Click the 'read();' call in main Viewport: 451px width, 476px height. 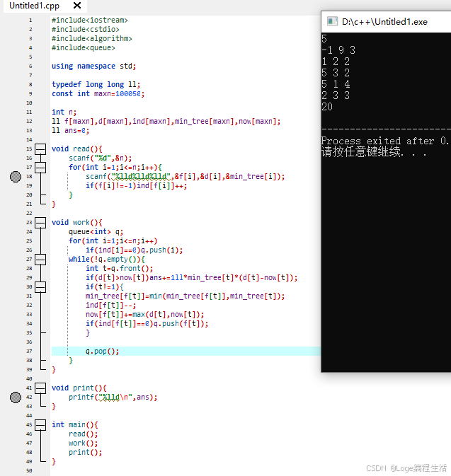83,434
